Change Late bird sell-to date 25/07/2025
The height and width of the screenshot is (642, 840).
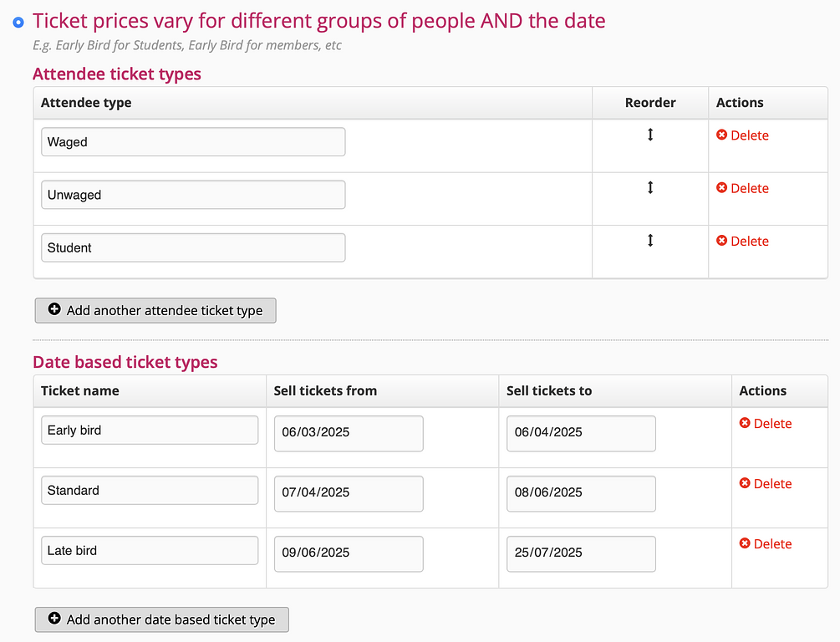[581, 554]
